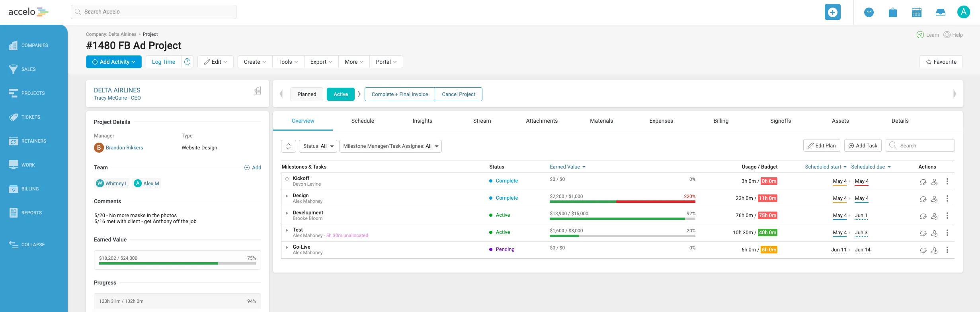Click the Learn icon link

coord(928,35)
